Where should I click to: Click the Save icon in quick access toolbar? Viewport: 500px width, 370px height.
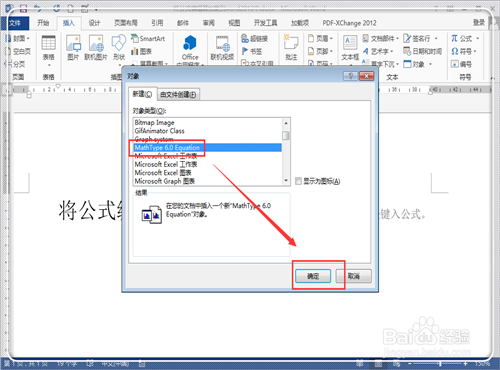pyautogui.click(x=23, y=8)
